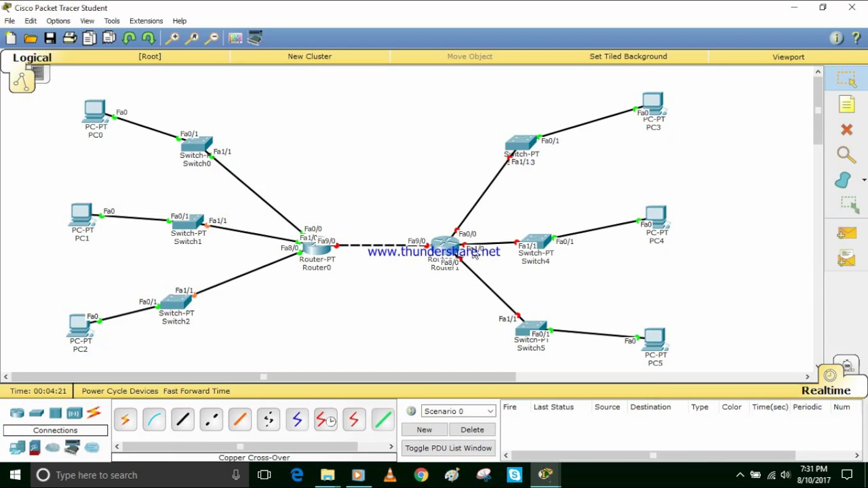Open the File menu

click(9, 21)
